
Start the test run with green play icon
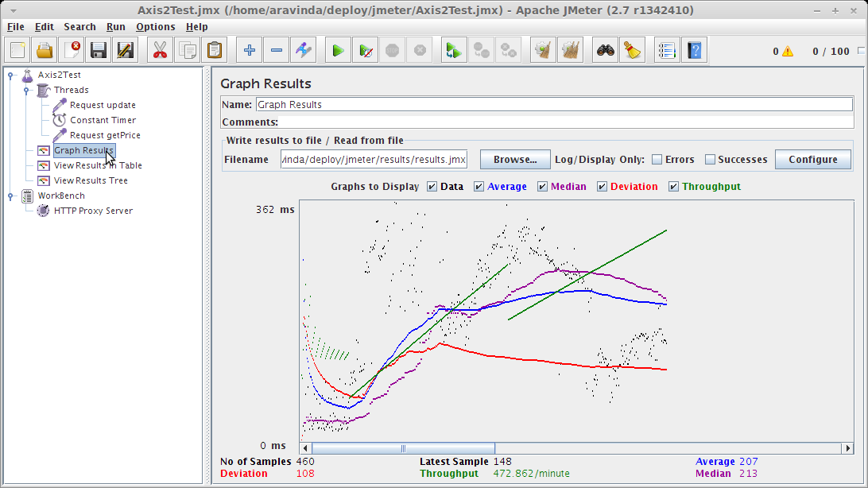pos(338,49)
